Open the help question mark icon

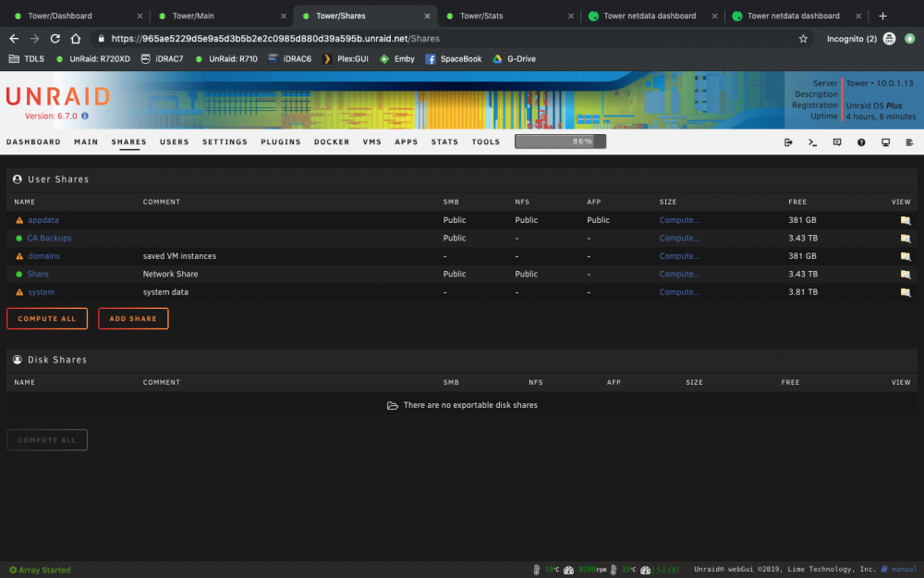coord(861,142)
